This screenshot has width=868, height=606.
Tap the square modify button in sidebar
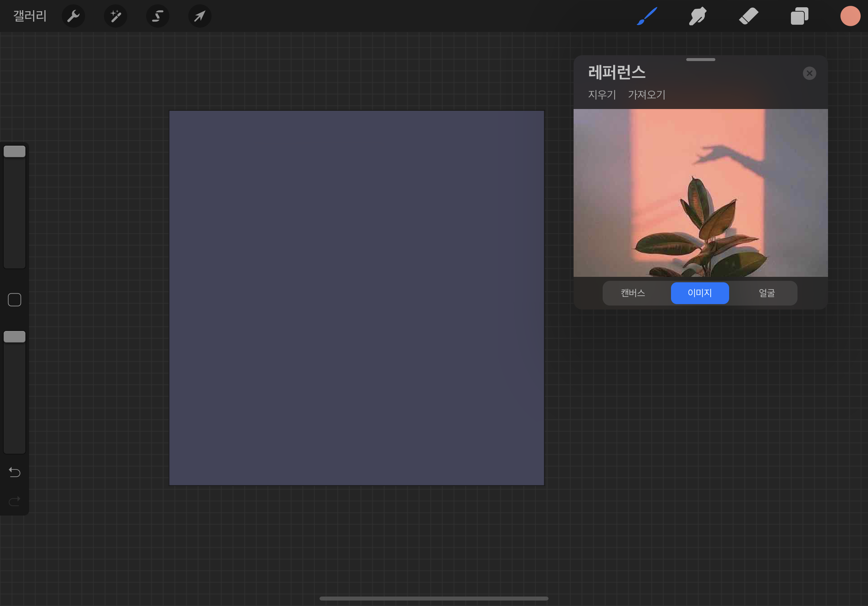15,300
